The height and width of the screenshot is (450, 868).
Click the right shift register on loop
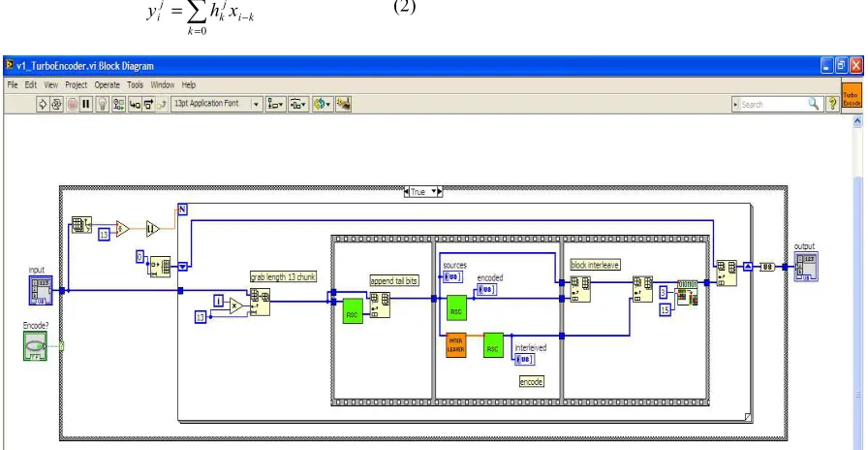coord(747,267)
